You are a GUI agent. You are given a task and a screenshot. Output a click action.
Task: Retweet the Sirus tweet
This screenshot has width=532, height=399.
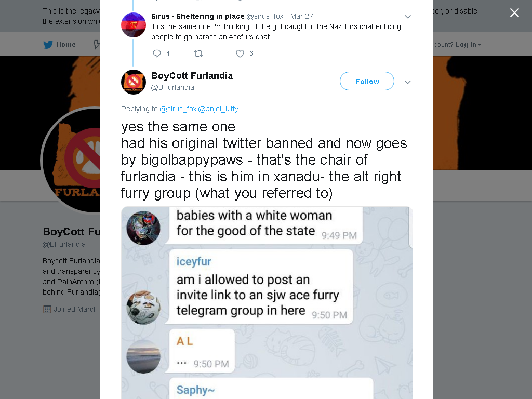(x=198, y=54)
